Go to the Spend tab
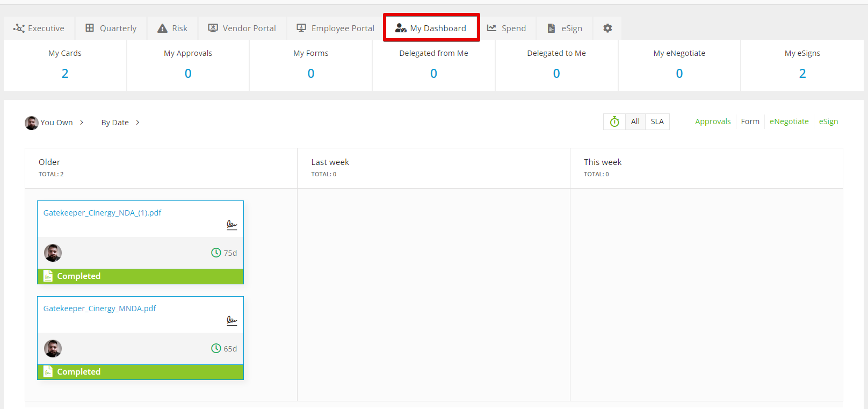Screen dimensions: 868x409 [507, 28]
